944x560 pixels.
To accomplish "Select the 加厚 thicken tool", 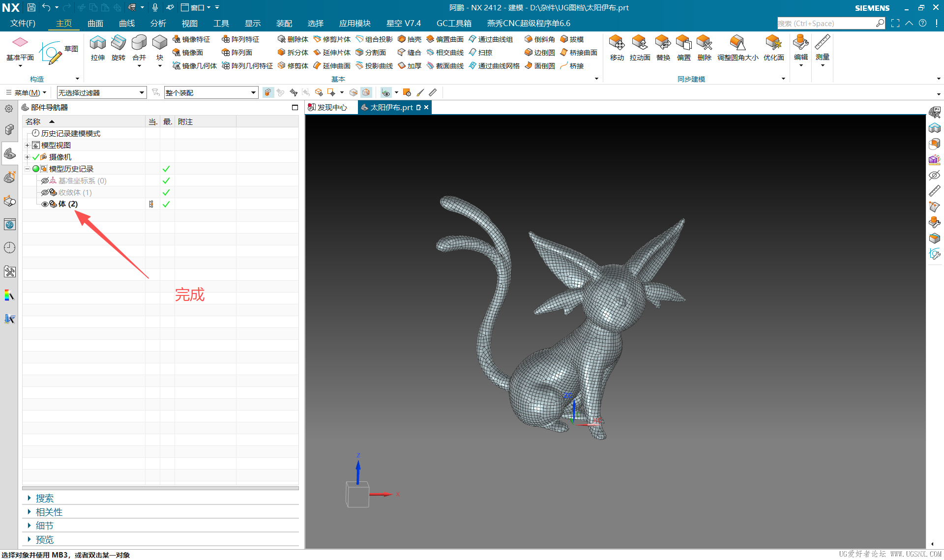I will coord(410,66).
